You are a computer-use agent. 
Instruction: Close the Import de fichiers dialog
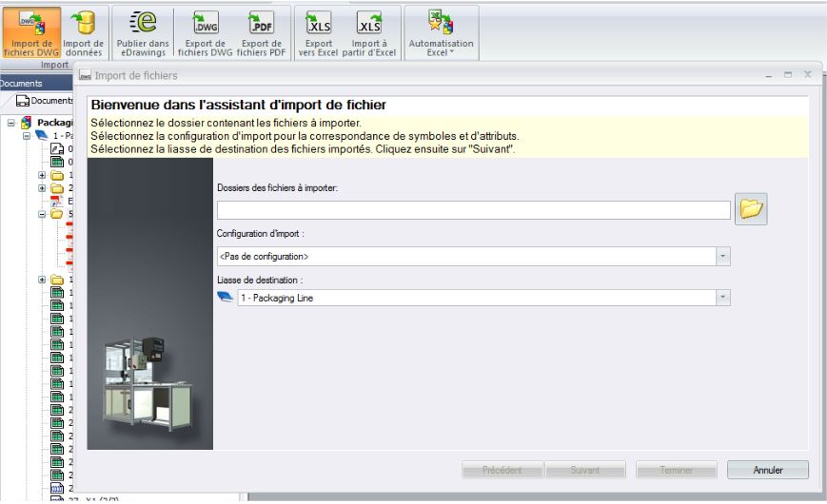pyautogui.click(x=807, y=75)
